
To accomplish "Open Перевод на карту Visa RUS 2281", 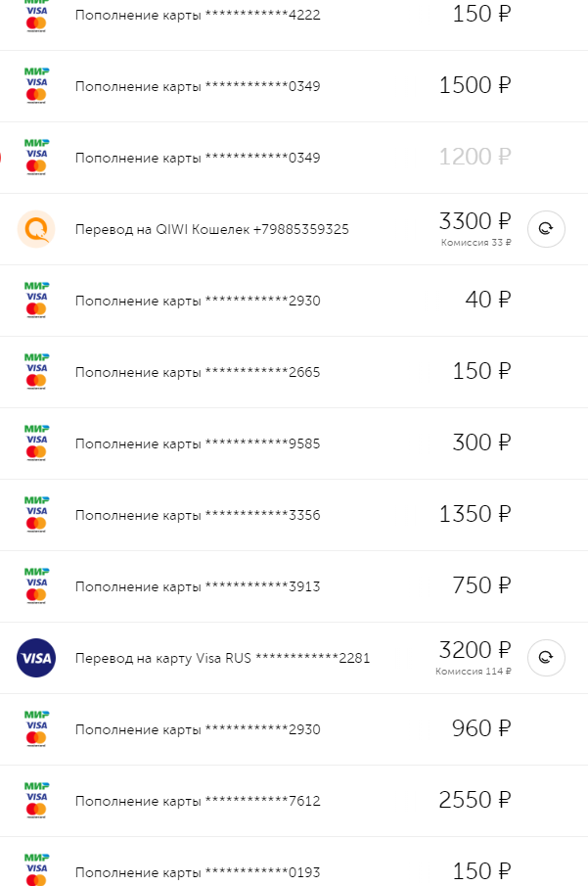I will tap(222, 659).
